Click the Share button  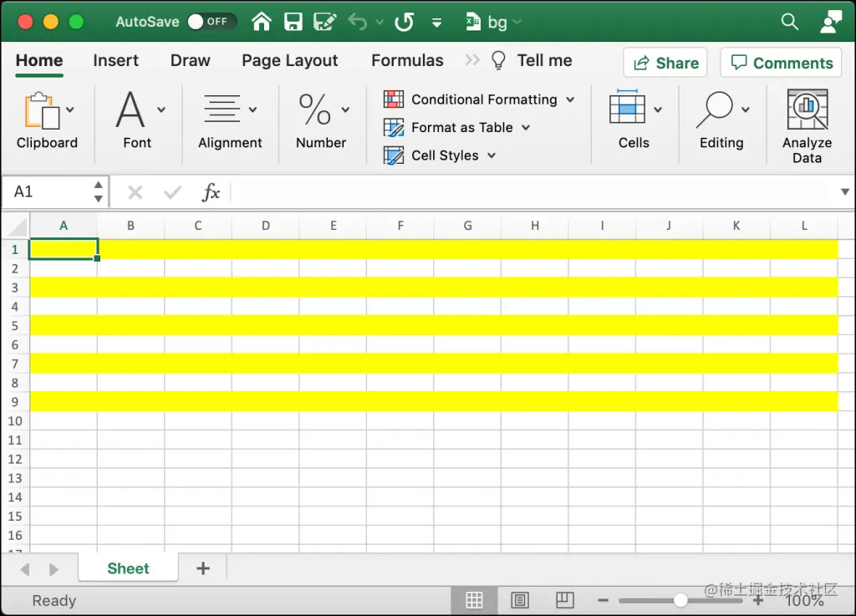[x=665, y=63]
